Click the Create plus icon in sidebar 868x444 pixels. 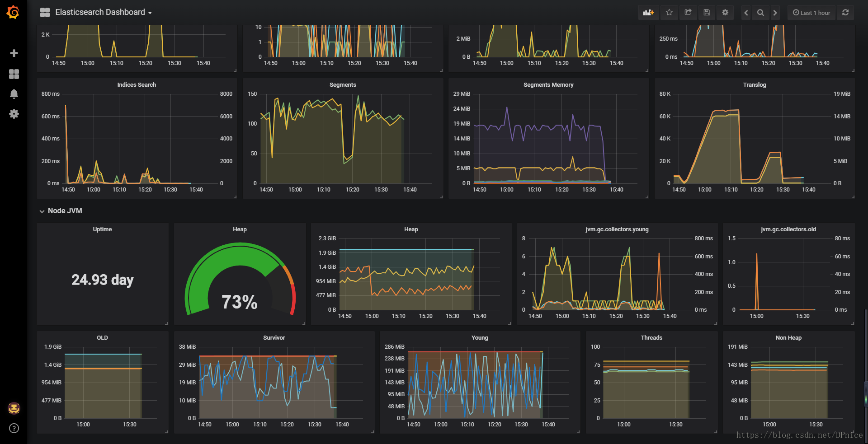[14, 53]
